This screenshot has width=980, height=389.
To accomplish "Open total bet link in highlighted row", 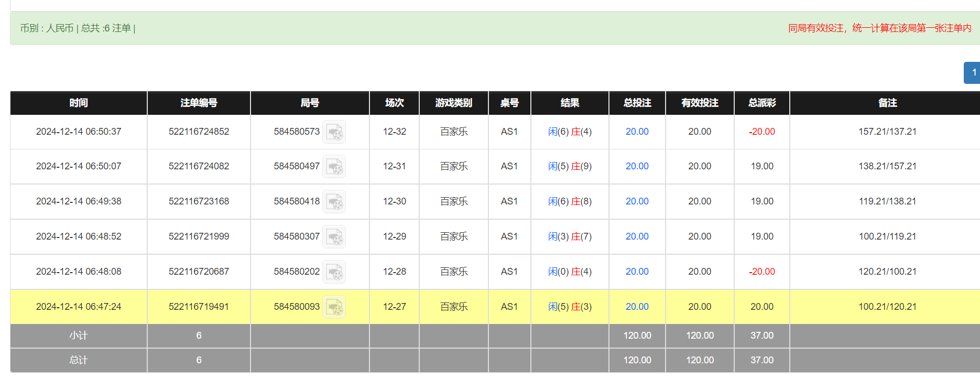I will click(x=637, y=307).
